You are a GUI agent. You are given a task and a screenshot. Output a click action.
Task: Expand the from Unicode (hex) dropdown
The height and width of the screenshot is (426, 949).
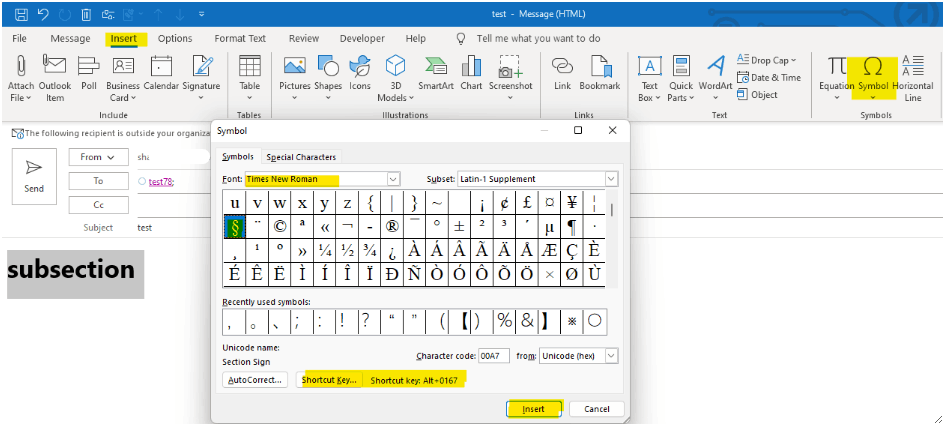coord(611,356)
